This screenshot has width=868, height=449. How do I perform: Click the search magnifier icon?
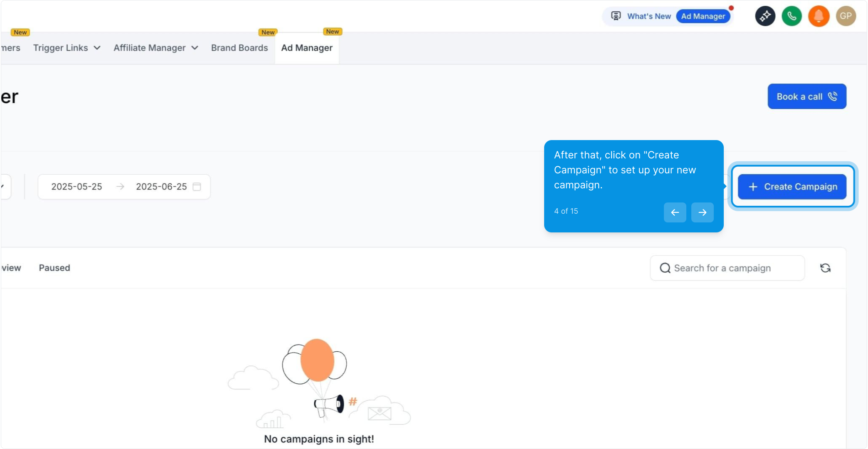coord(665,268)
